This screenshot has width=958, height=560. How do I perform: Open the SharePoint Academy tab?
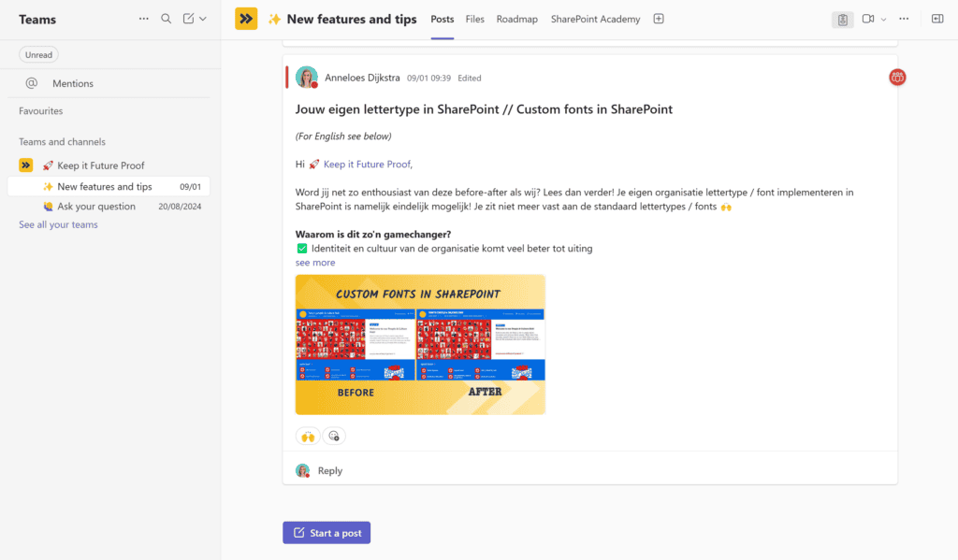pos(596,19)
